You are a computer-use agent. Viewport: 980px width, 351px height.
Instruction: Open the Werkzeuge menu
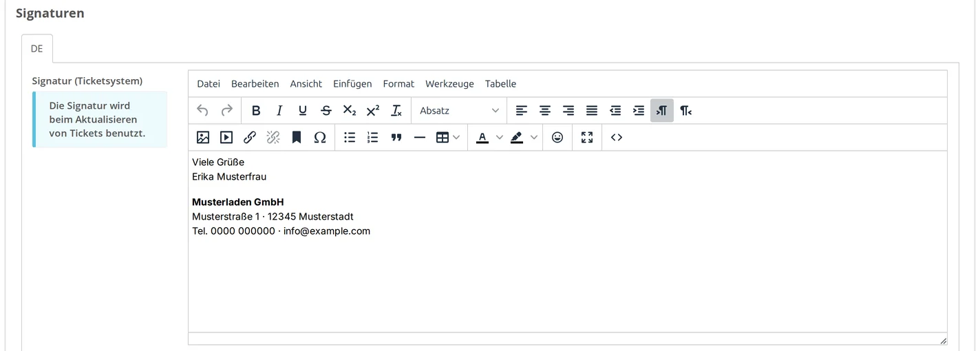pos(449,83)
